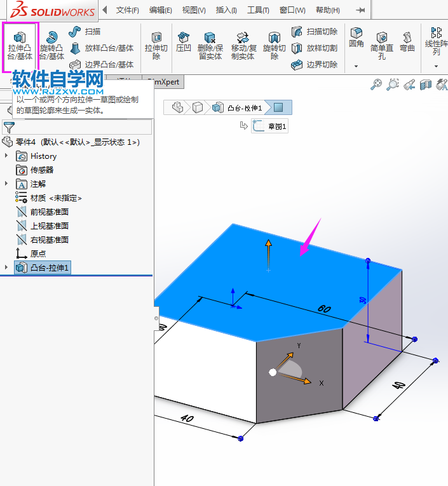This screenshot has height=486, width=448.
Task: Click the 60 dimension on the model
Action: pos(324,309)
